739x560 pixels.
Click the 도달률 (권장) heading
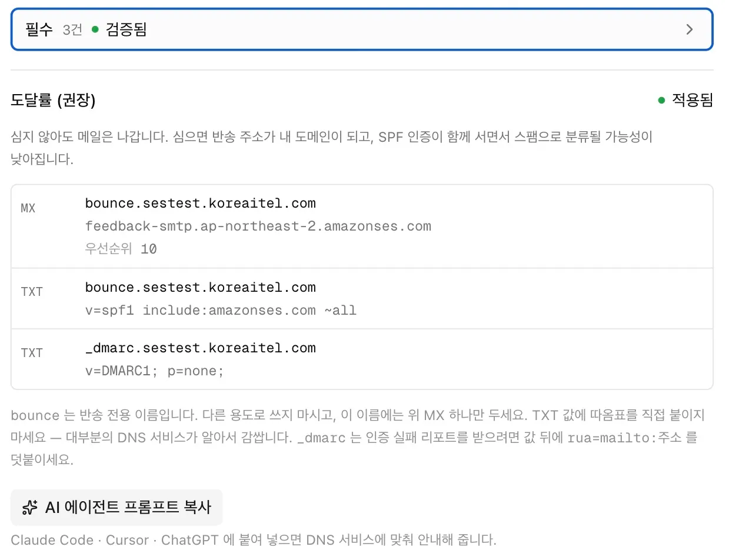[x=53, y=101]
